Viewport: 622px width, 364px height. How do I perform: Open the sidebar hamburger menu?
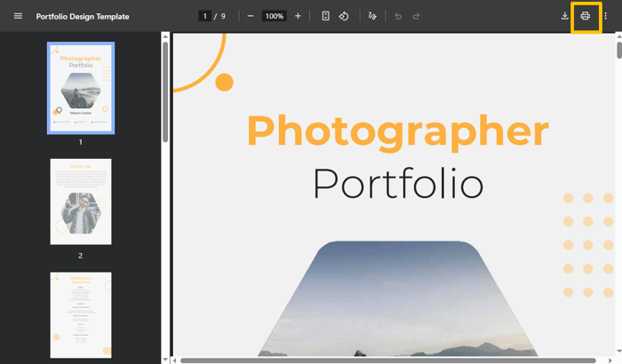18,16
